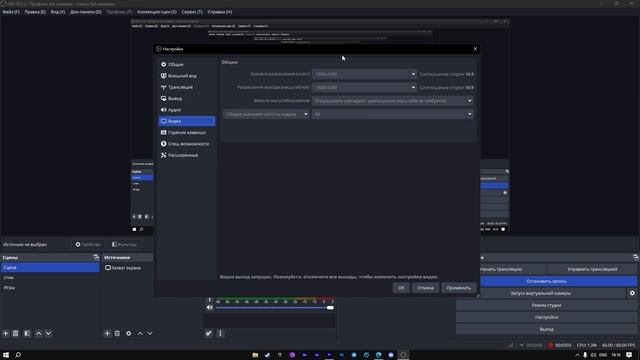Screen dimensions: 640x360
Task: Click Отмена in the Settings dialog
Action: (x=425, y=288)
